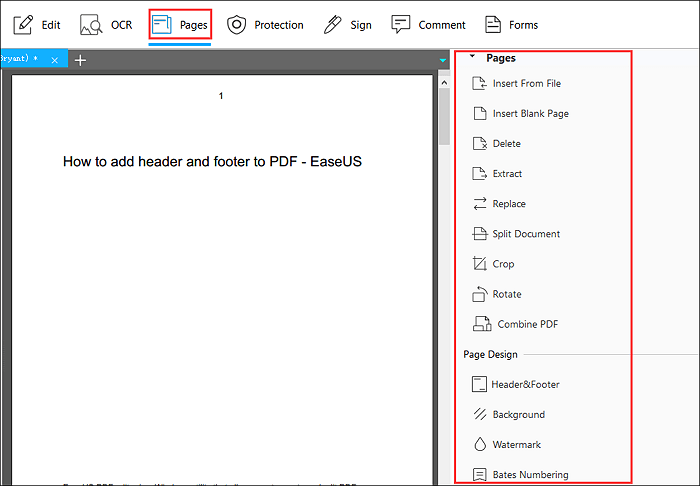Click the document scrollbar up arrow
Viewport: 700px width, 486px height.
(x=444, y=83)
